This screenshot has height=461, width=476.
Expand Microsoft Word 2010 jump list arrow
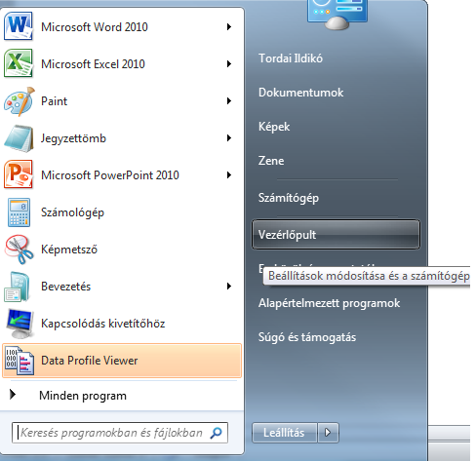tap(229, 26)
